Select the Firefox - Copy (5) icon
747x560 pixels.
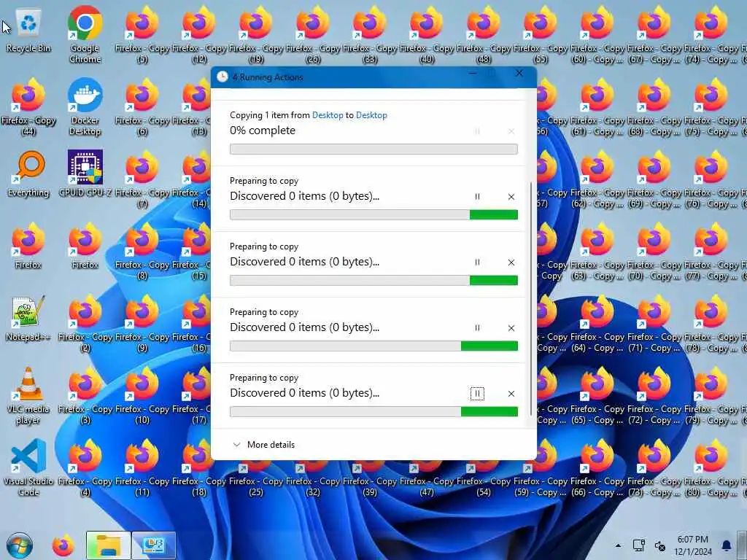click(x=142, y=34)
